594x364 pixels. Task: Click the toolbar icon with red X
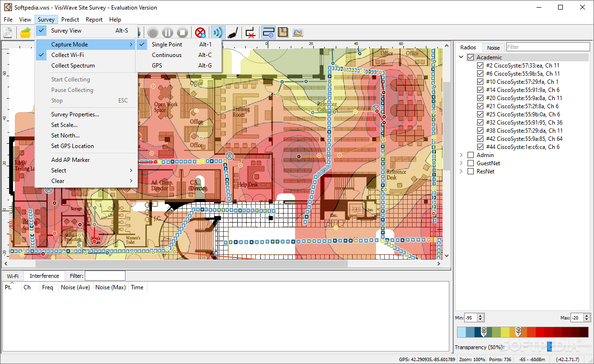coord(250,33)
